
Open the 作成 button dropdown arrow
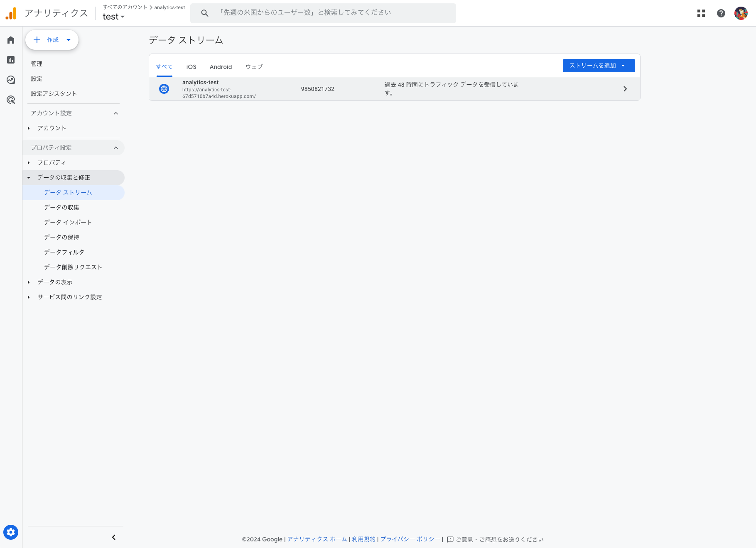pyautogui.click(x=69, y=40)
